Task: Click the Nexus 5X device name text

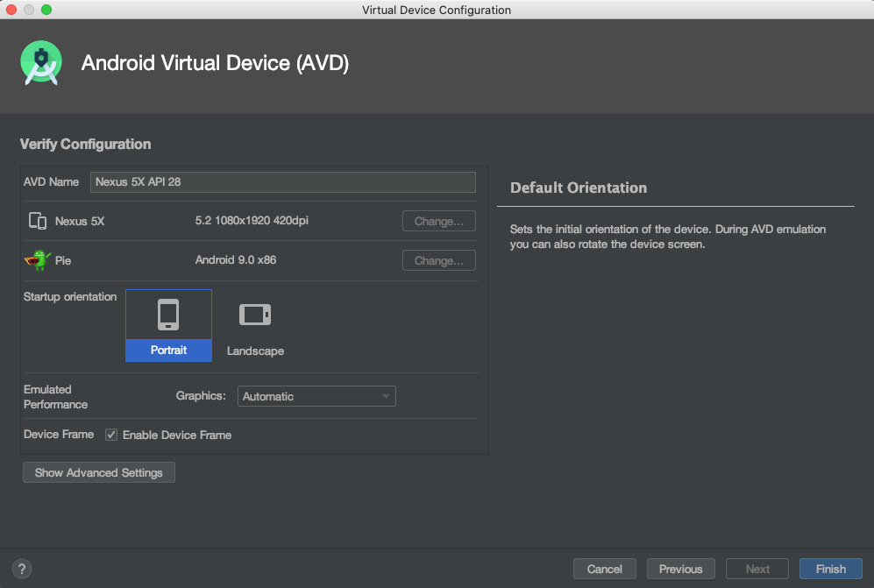Action: pos(80,221)
